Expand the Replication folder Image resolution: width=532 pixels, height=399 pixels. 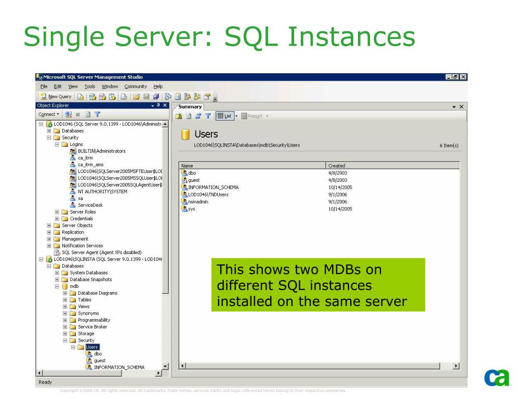click(49, 232)
